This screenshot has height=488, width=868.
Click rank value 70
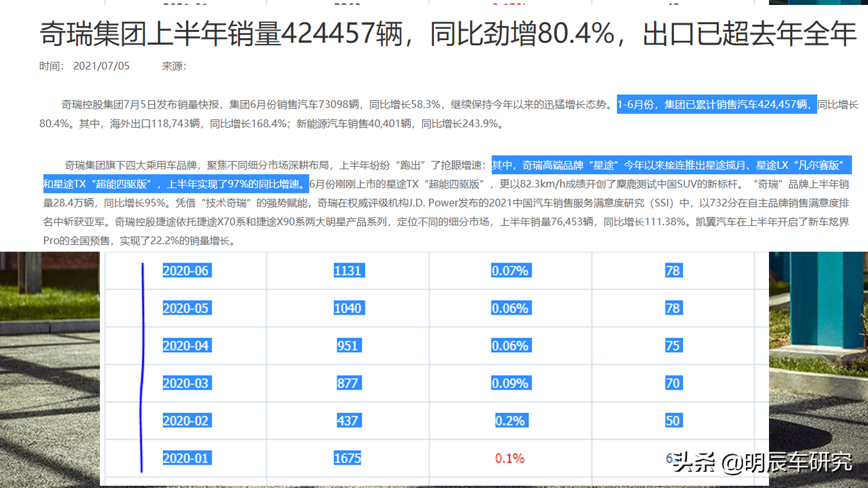[x=673, y=383]
